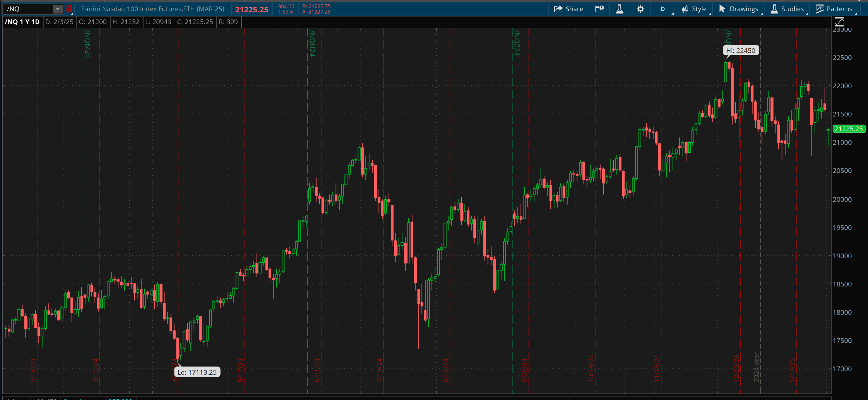The height and width of the screenshot is (400, 868).
Task: Click the 11/15/24 expiration marker
Action: 657,368
